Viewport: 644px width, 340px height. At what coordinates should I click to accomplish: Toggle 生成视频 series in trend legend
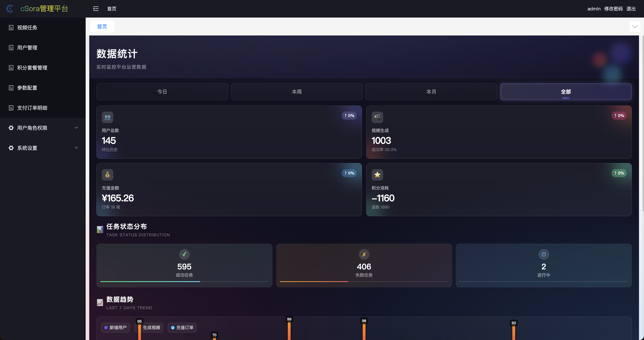click(x=151, y=327)
